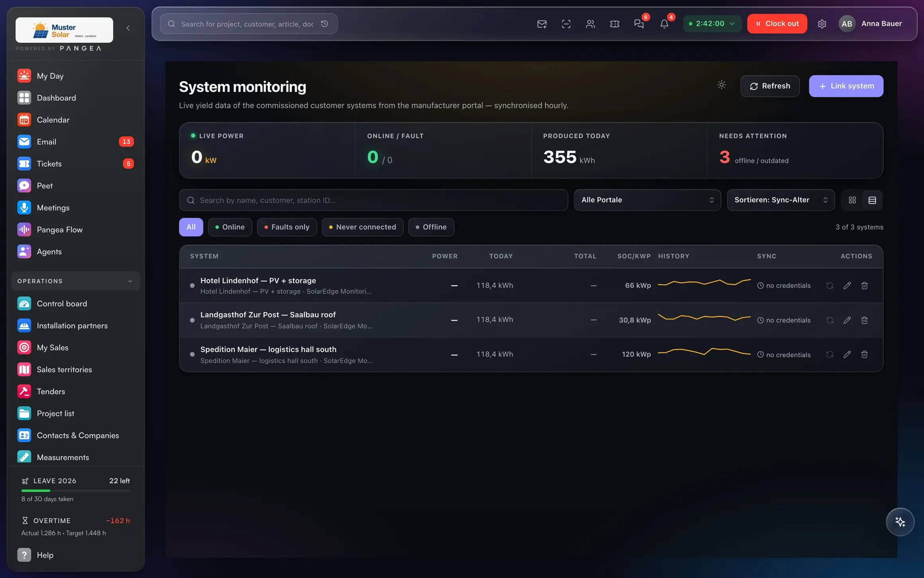Viewport: 924px width, 578px height.
Task: Select the Offline filter chip
Action: (x=431, y=227)
